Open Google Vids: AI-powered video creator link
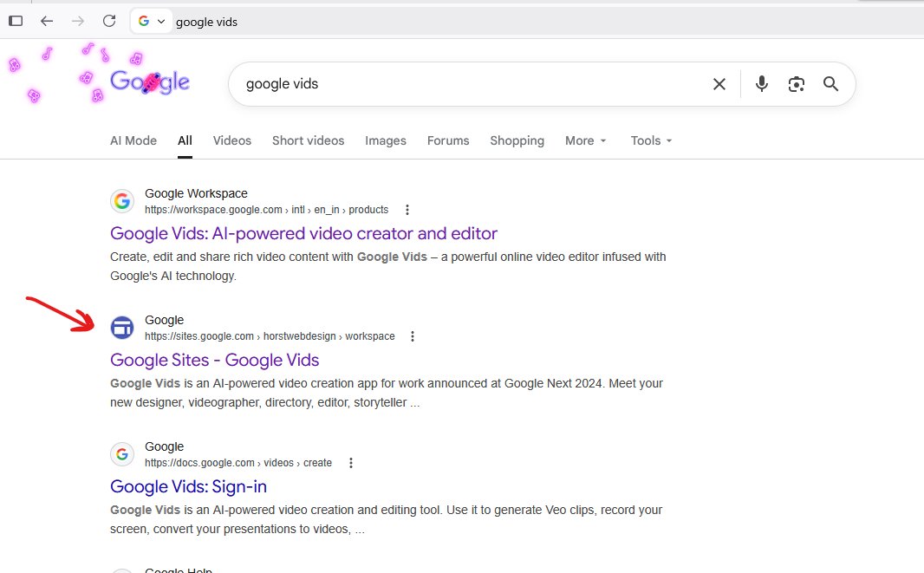 [x=303, y=233]
